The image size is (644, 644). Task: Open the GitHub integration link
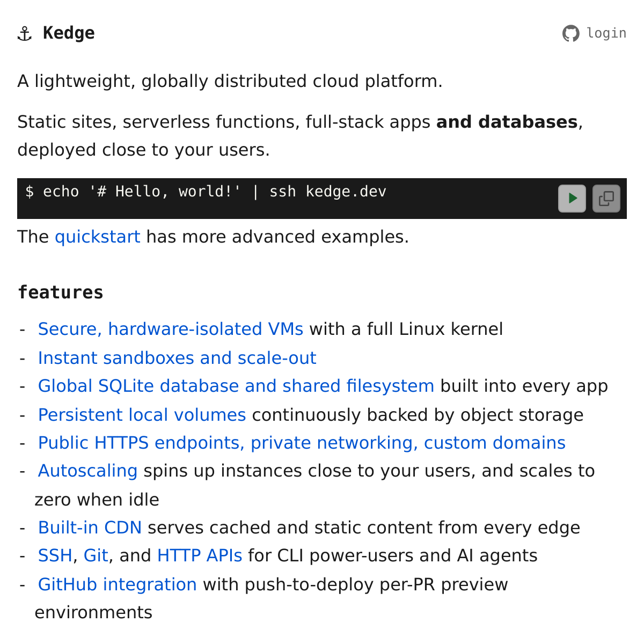click(x=118, y=584)
